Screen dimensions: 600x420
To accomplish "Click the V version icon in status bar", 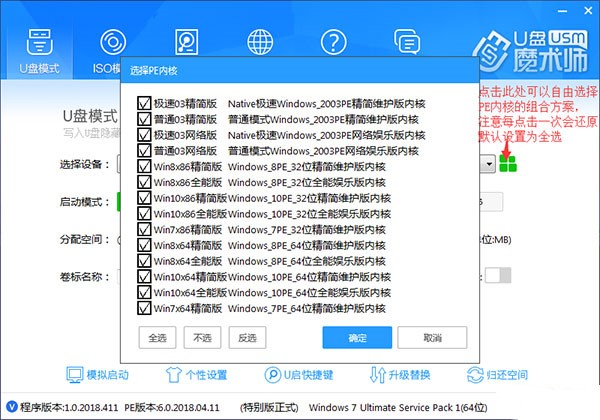I will 12,407.
